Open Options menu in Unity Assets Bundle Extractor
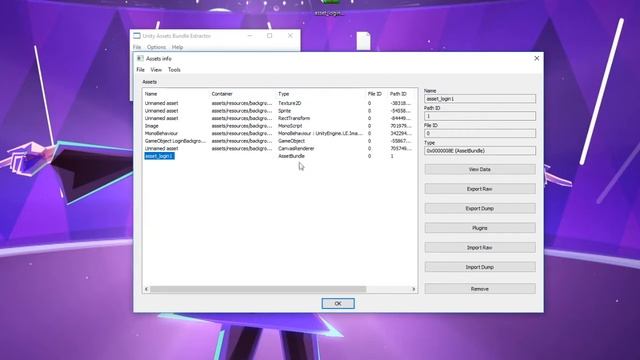This screenshot has height=360, width=640. pos(156,47)
